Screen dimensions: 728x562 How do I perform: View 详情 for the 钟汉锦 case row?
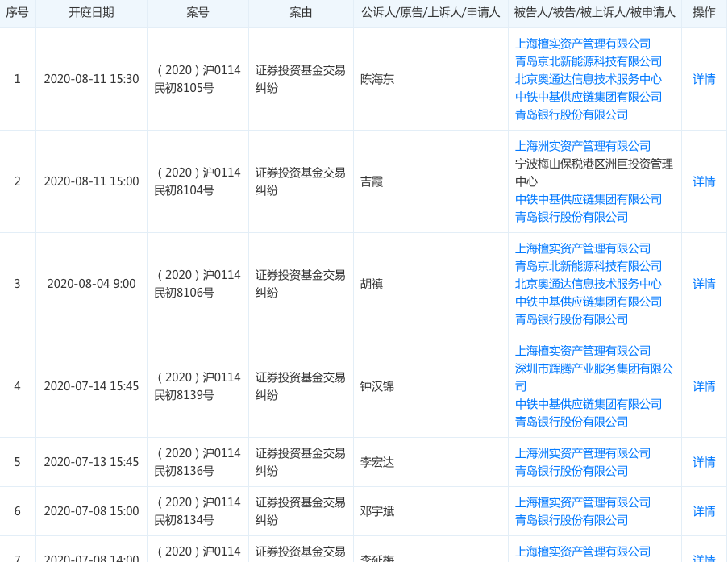(x=704, y=386)
